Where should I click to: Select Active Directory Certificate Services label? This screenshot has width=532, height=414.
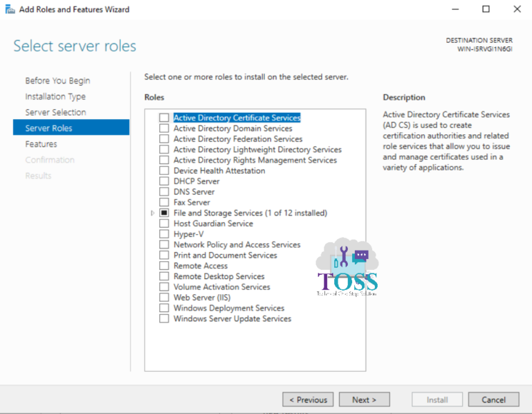[x=237, y=118]
